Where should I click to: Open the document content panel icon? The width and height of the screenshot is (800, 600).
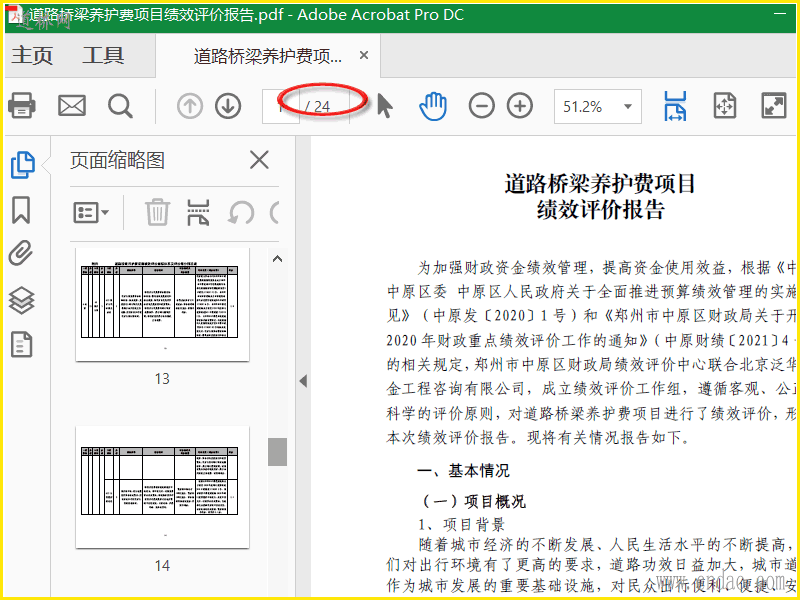coord(21,344)
